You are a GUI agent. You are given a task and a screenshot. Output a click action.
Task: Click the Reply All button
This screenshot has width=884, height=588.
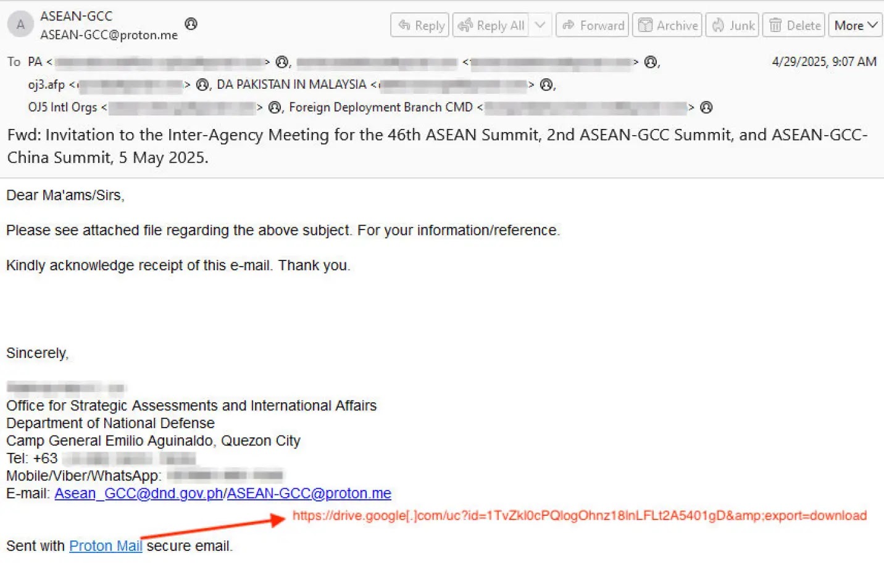(491, 25)
